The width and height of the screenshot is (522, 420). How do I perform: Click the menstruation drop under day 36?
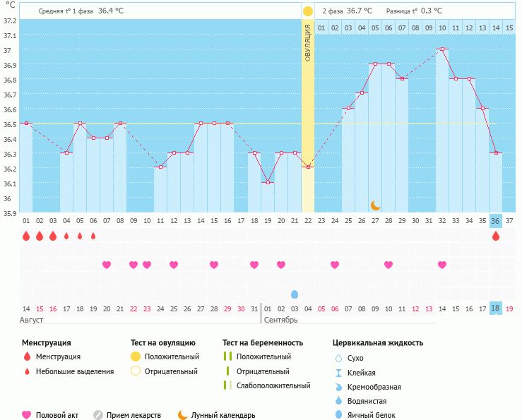(x=496, y=236)
